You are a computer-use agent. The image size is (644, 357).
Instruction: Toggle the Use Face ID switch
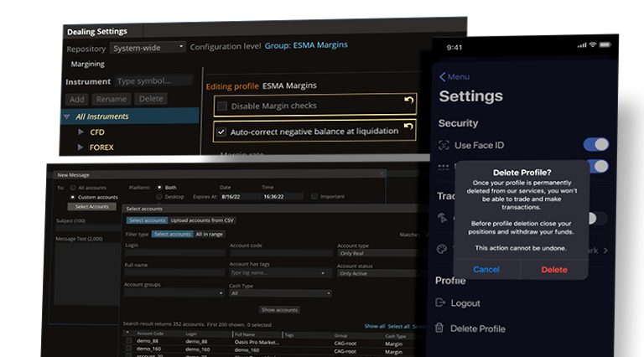pos(595,145)
